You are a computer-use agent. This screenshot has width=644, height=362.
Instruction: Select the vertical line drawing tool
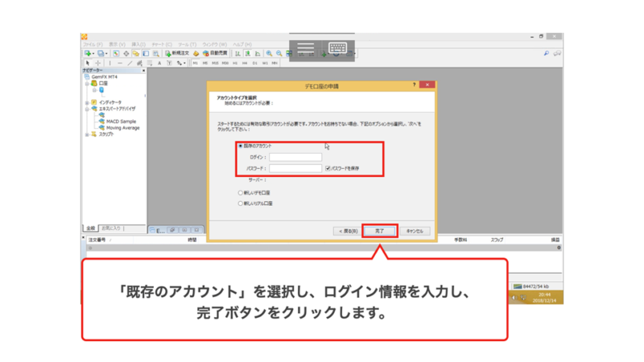click(x=109, y=64)
